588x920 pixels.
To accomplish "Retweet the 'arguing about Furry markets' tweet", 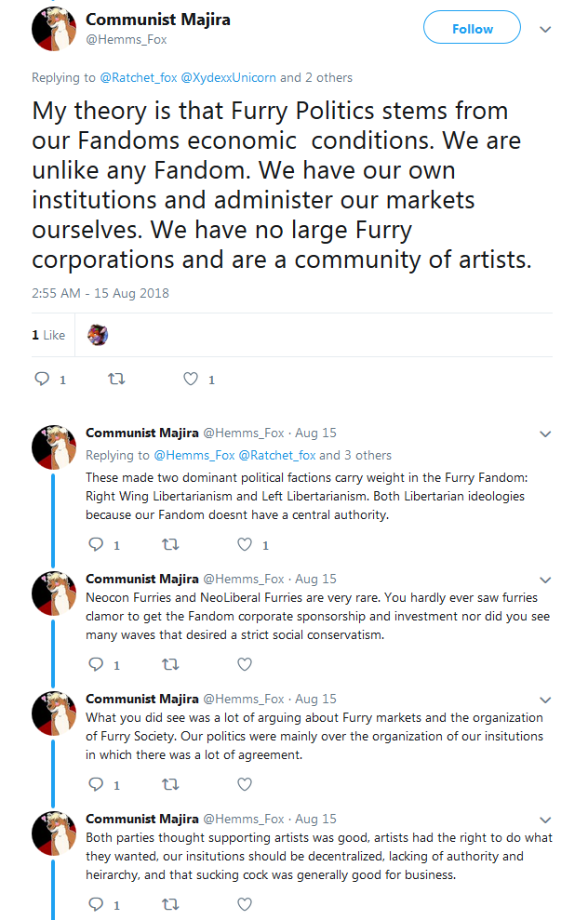I will point(170,784).
